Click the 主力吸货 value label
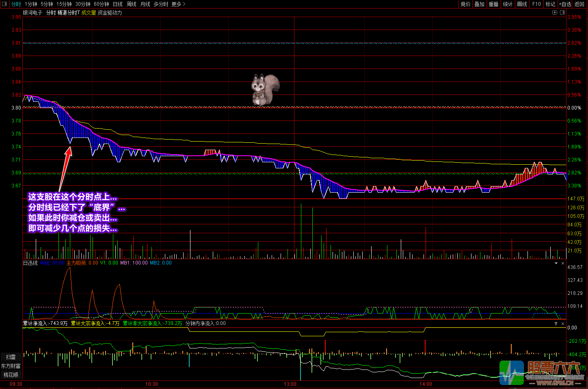Image resolution: width=588 pixels, height=389 pixels. (x=82, y=263)
